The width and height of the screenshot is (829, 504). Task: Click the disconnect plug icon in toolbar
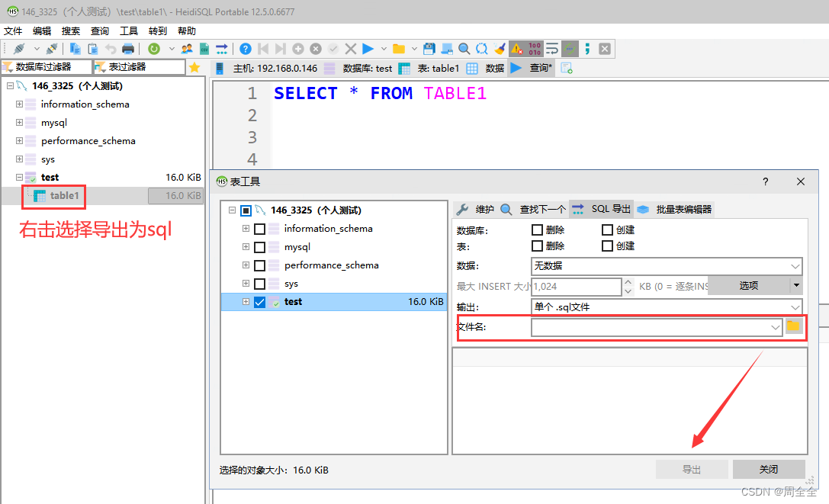(52, 50)
